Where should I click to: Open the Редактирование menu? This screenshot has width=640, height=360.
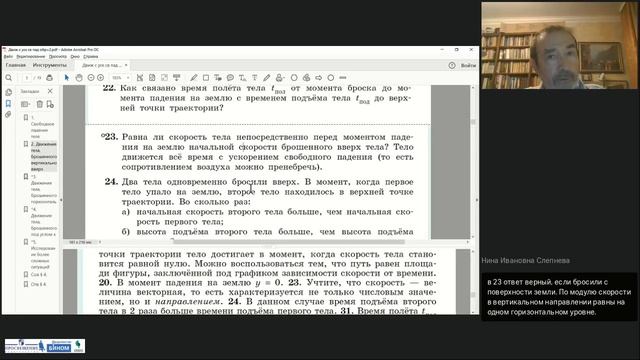point(31,56)
